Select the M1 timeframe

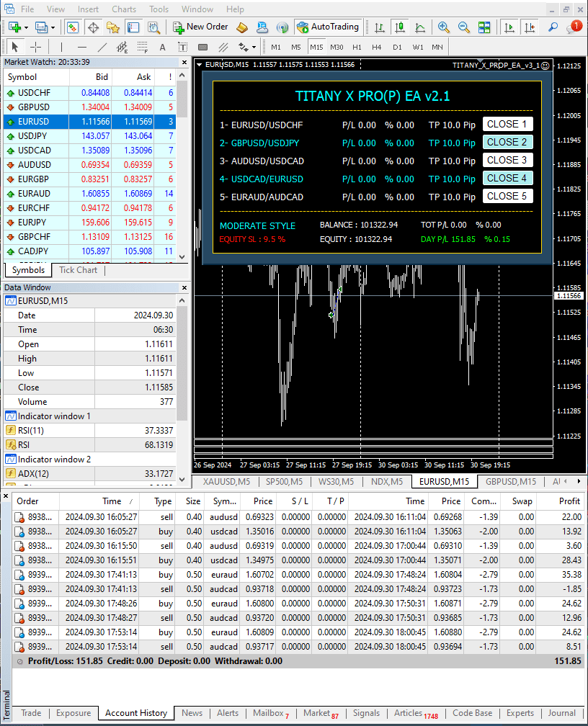click(276, 48)
